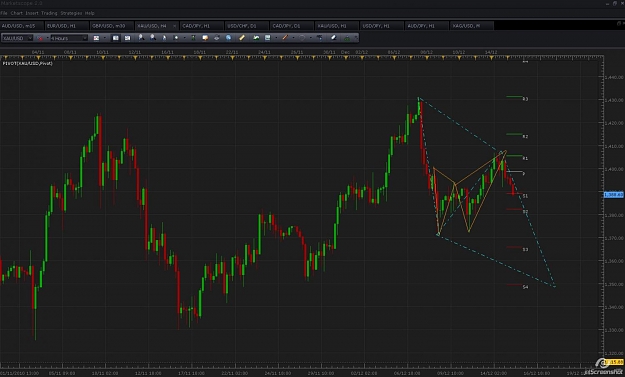Click the PIVOT(XAU/USD,Pivot) indicator label
The image size is (625, 377).
27,63
